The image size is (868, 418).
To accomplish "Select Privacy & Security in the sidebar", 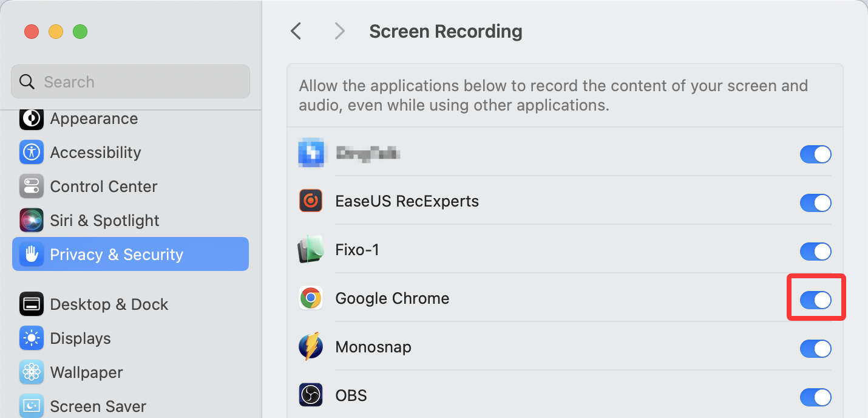I will [115, 254].
